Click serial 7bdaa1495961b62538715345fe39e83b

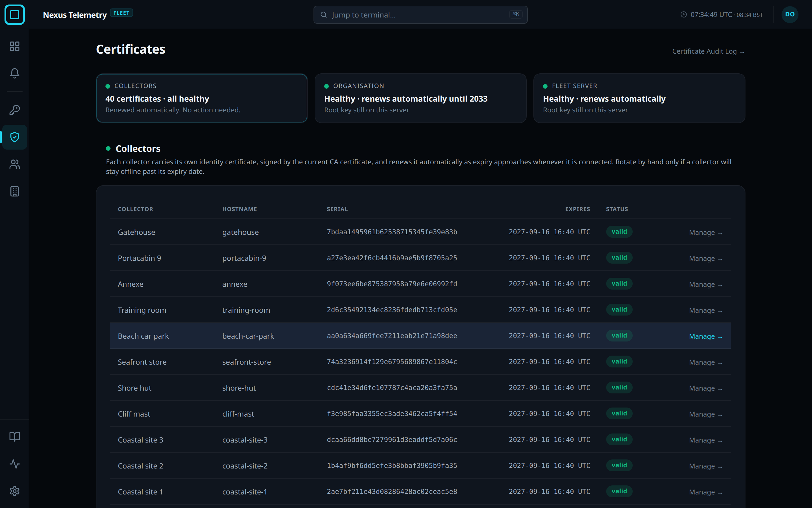392,232
